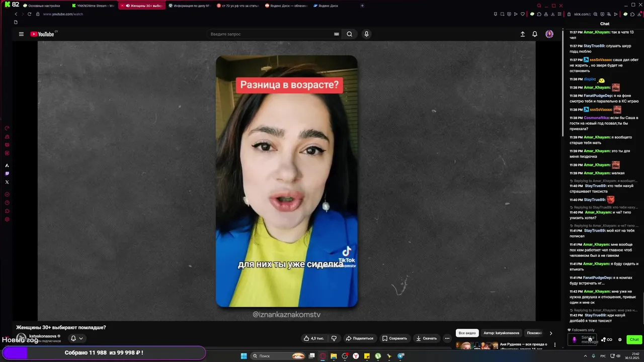Open subscription notification bell dropdown
644x362 pixels.
pos(76,338)
